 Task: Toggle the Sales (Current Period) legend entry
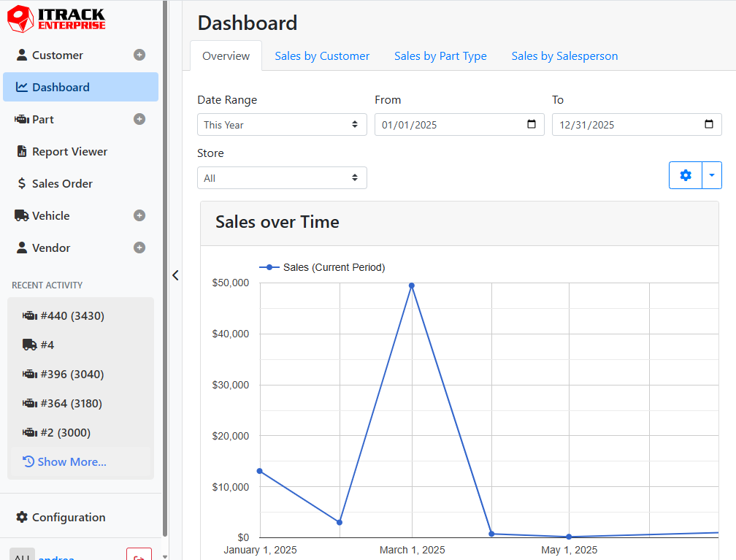point(323,267)
